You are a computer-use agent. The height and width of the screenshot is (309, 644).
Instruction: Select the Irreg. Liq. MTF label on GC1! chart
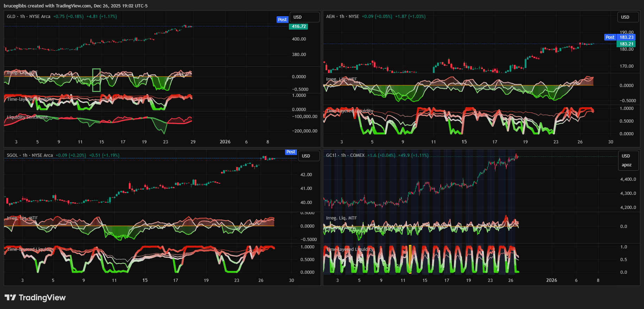click(341, 218)
